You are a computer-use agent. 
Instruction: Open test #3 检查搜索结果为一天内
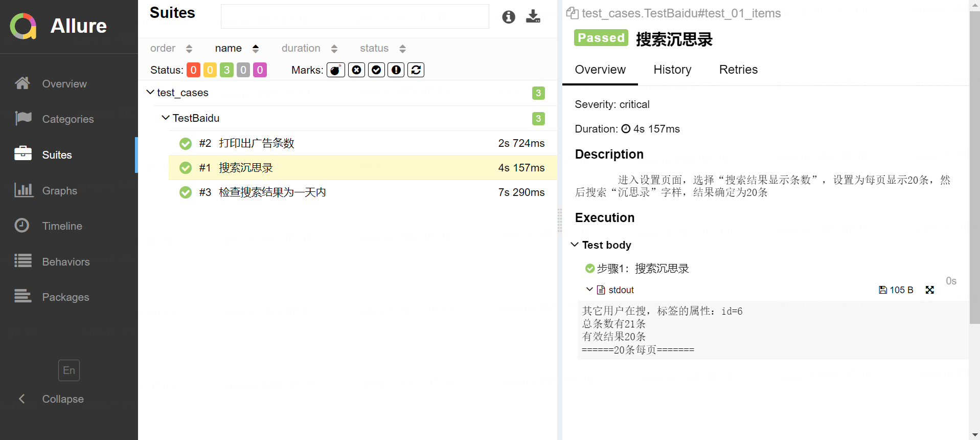[x=363, y=192]
